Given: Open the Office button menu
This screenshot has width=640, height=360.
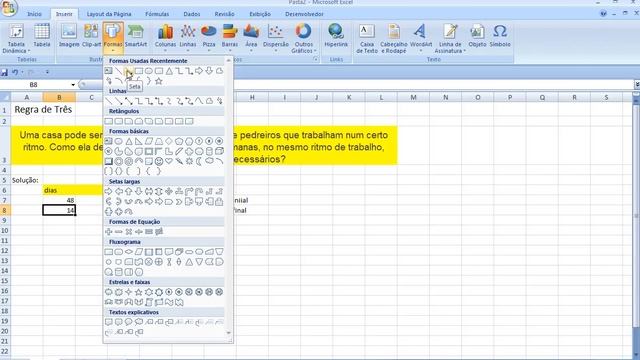Looking at the screenshot, I should tap(9, 8).
